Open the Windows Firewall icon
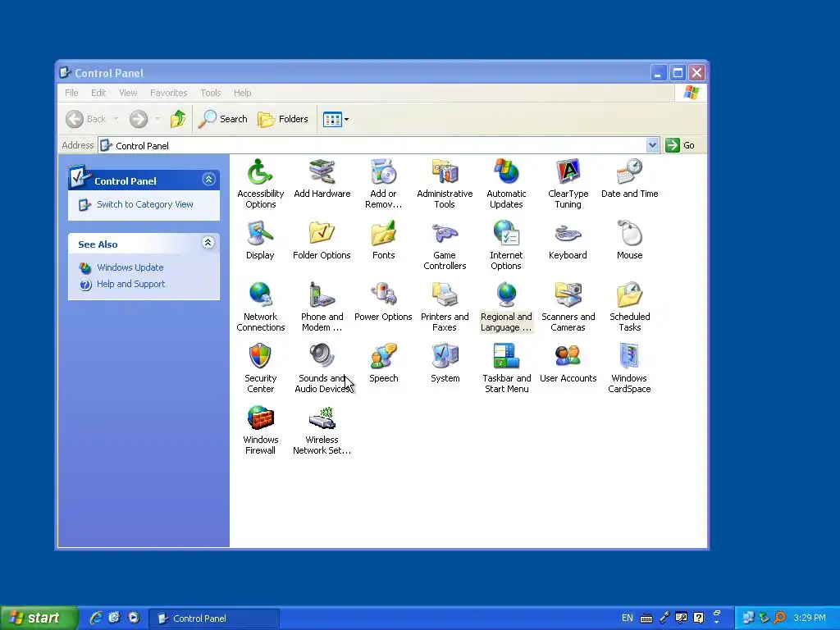The height and width of the screenshot is (630, 840). (260, 430)
